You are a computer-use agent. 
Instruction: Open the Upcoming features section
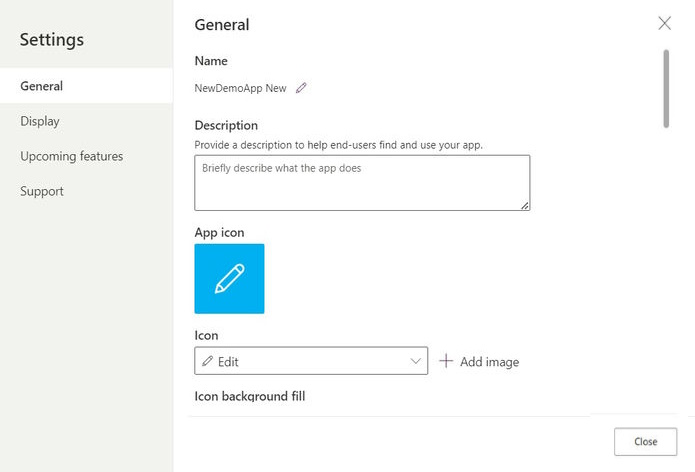pos(72,156)
